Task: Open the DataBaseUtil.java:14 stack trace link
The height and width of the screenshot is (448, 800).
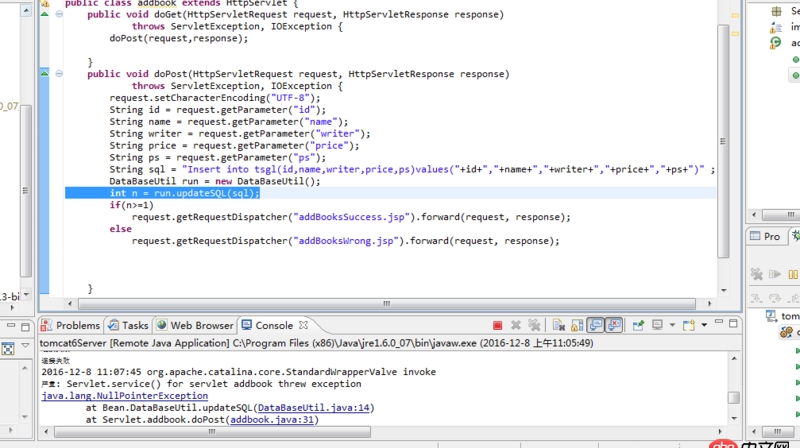Action: [313, 408]
